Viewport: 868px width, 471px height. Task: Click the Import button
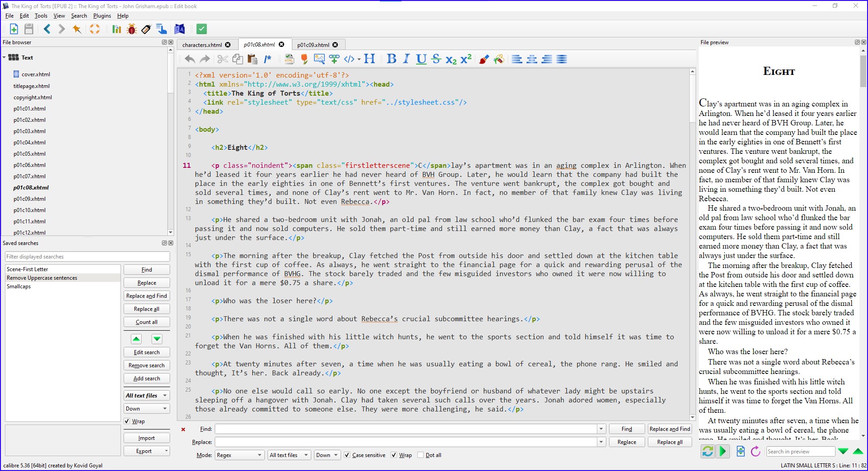coord(147,438)
